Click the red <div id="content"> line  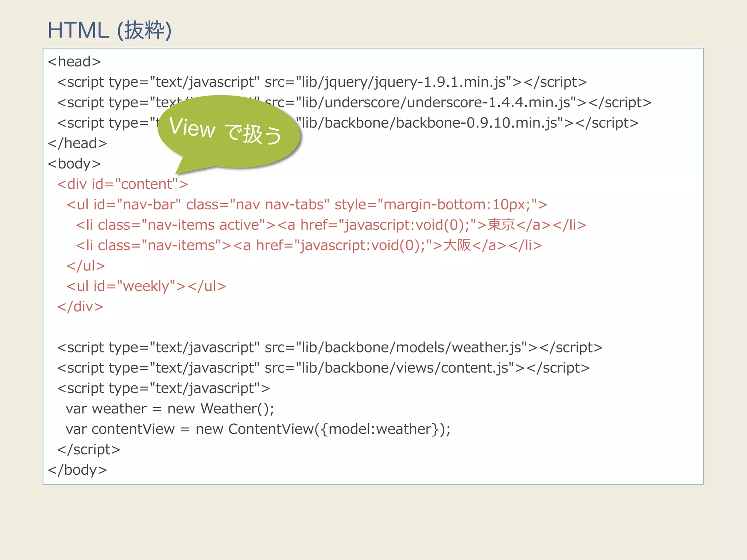pos(123,184)
